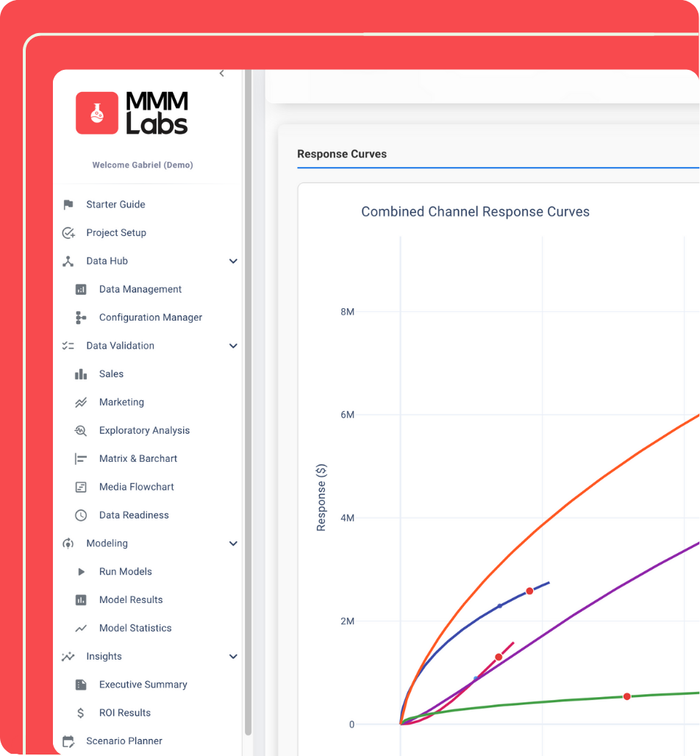Open the Starter Guide
Image resolution: width=700 pixels, height=756 pixels.
115,204
